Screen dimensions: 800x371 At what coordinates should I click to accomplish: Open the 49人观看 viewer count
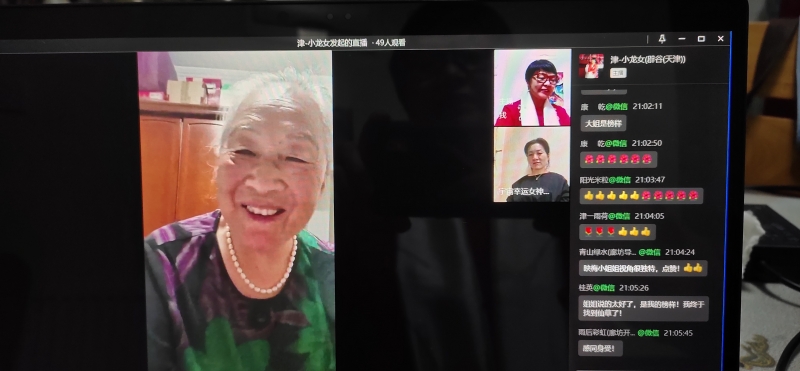(390, 43)
